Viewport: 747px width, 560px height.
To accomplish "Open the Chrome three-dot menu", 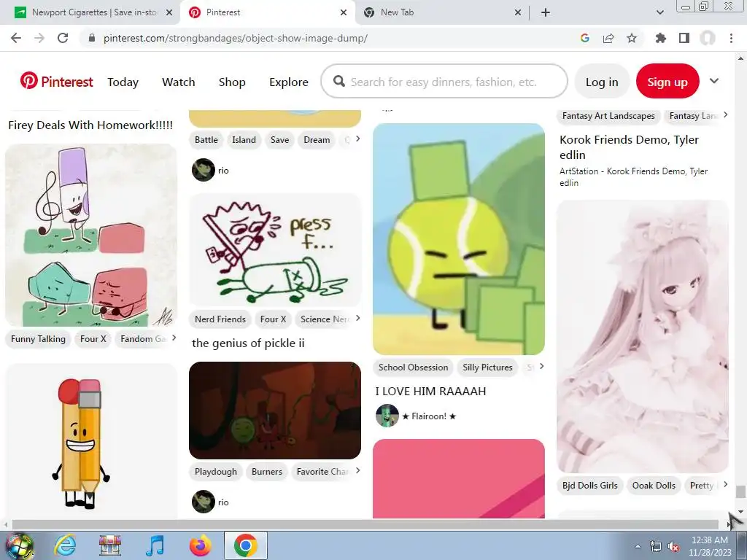I will [731, 38].
